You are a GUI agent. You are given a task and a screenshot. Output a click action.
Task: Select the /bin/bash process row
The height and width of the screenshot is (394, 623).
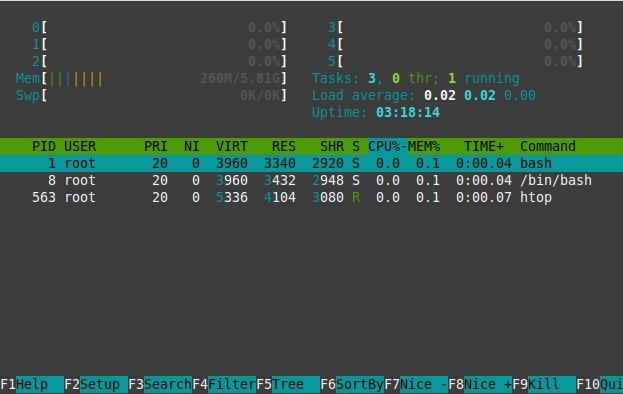312,180
